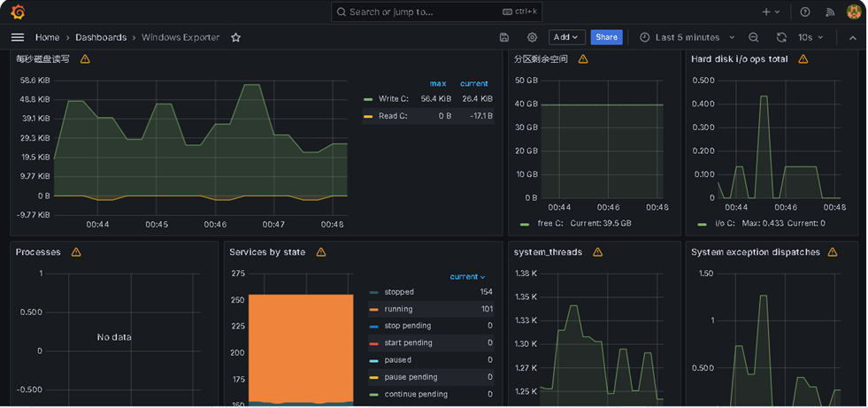This screenshot has width=868, height=408.
Task: Click continue pending legend entry
Action: point(416,395)
